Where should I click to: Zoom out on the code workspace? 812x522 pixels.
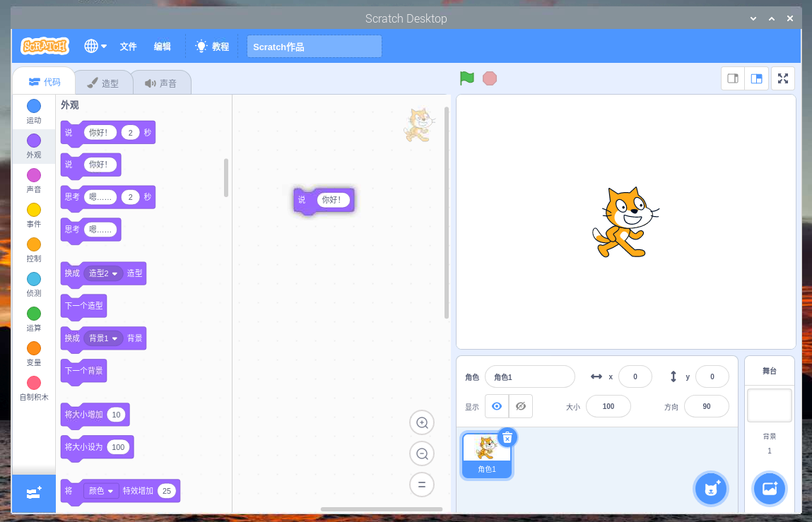point(422,454)
